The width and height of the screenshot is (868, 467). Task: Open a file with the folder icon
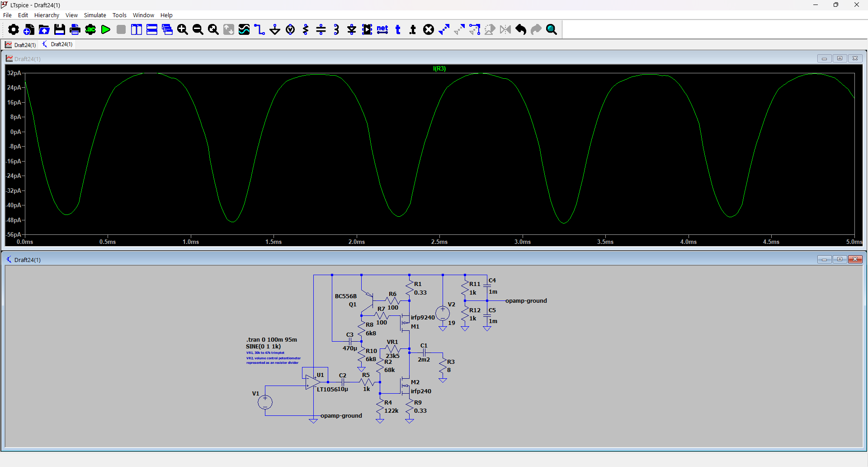coord(44,30)
